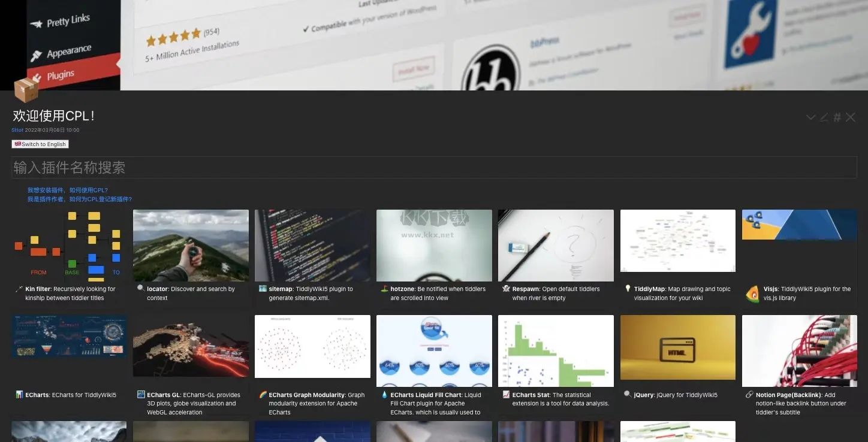Click the edit pencil icon
Viewport: 868px width, 442px height.
[824, 117]
